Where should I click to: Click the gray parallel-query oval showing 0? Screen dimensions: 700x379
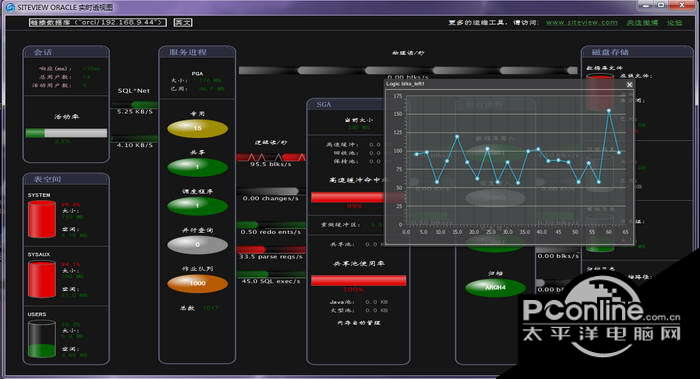(197, 245)
